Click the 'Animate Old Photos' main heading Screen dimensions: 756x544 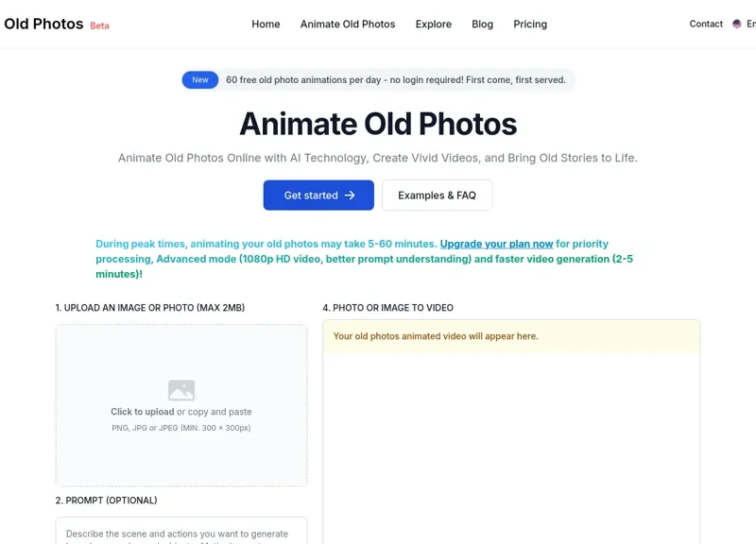[378, 124]
